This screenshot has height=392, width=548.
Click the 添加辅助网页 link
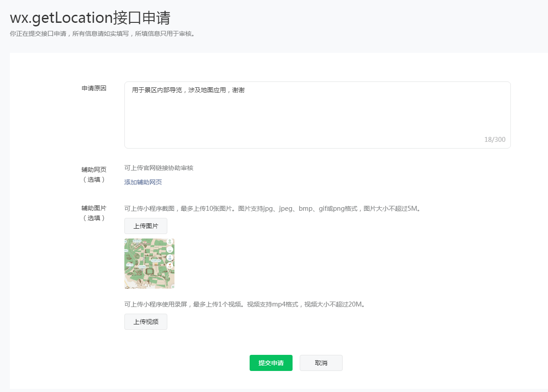pos(143,182)
